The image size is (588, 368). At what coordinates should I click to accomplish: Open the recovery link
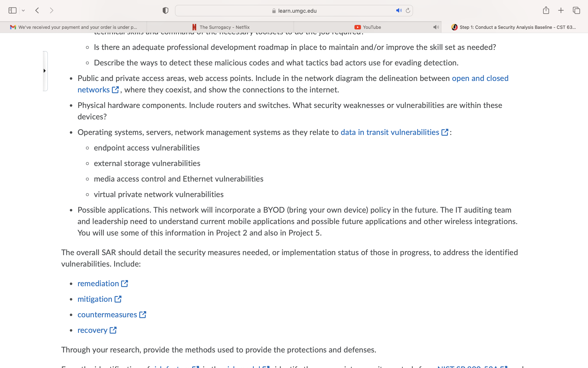click(x=92, y=330)
